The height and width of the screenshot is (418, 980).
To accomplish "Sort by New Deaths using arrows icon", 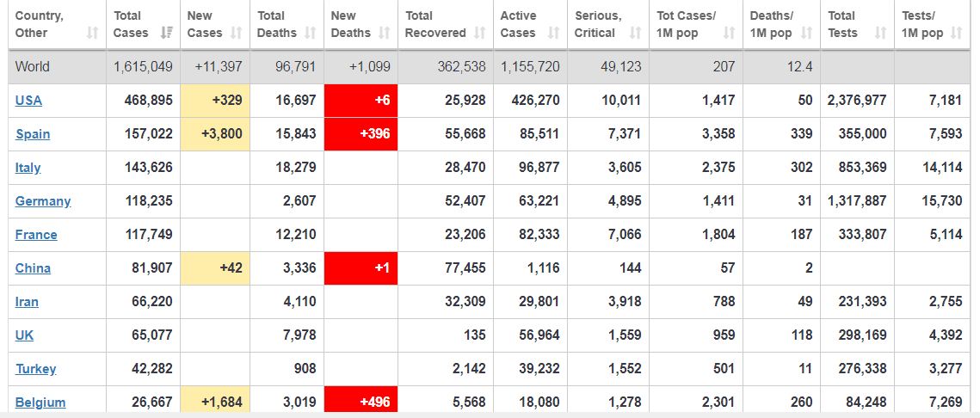I will (x=385, y=34).
